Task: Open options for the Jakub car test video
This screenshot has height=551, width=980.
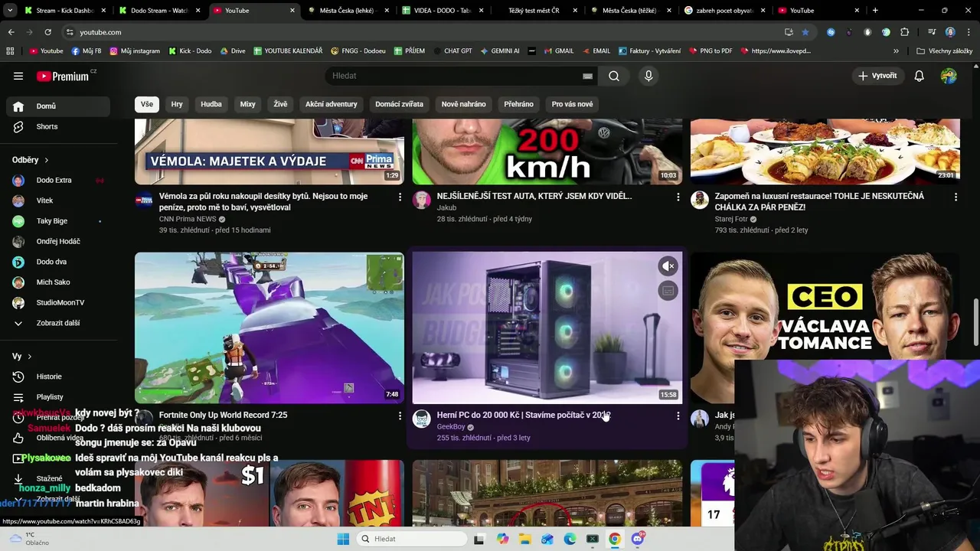Action: tap(678, 197)
